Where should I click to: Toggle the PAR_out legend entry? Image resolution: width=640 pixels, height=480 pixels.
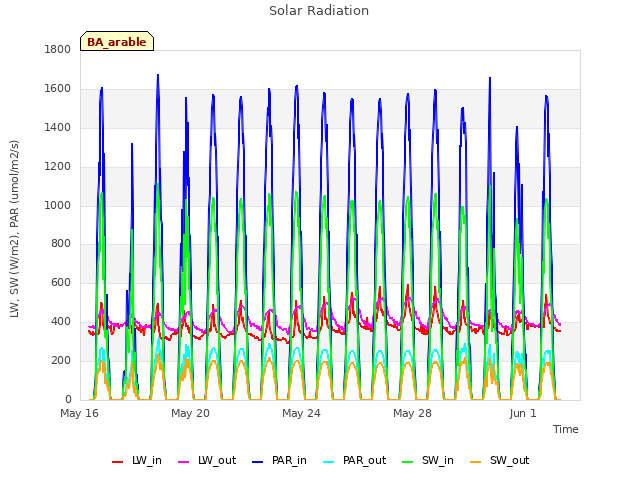[354, 461]
